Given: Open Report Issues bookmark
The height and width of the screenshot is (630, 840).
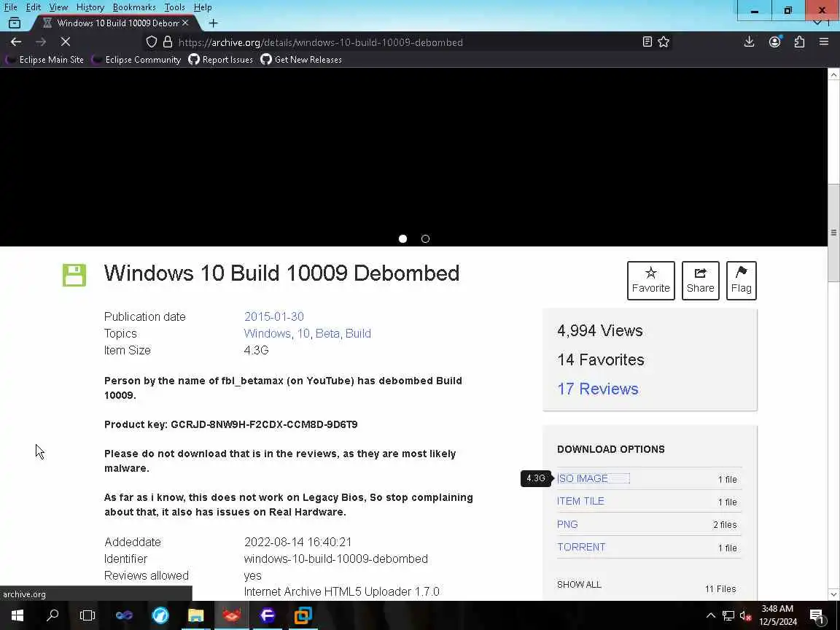Looking at the screenshot, I should [221, 60].
